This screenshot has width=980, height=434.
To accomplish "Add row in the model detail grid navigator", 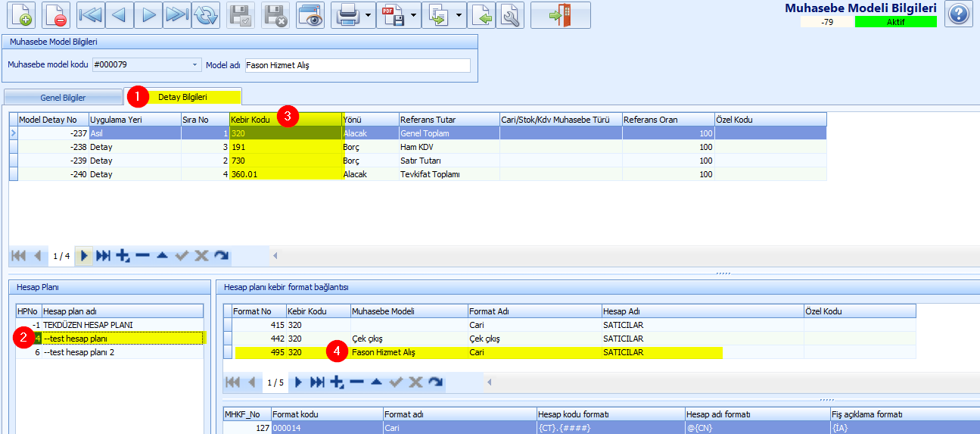I will (123, 256).
